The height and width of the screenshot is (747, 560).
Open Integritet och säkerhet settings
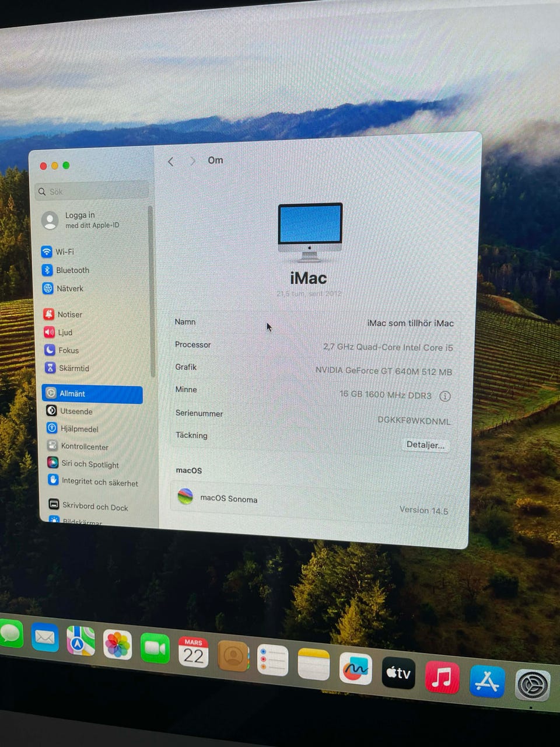tap(93, 481)
